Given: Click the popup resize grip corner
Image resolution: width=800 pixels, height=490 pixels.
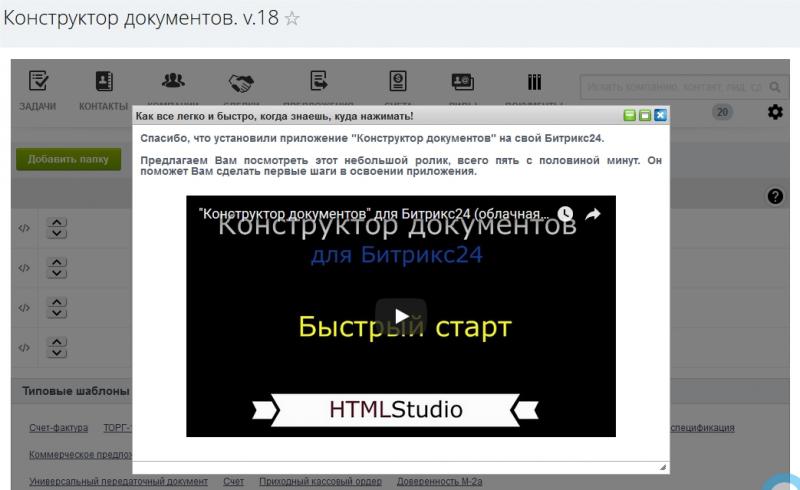Looking at the screenshot, I should 662,467.
